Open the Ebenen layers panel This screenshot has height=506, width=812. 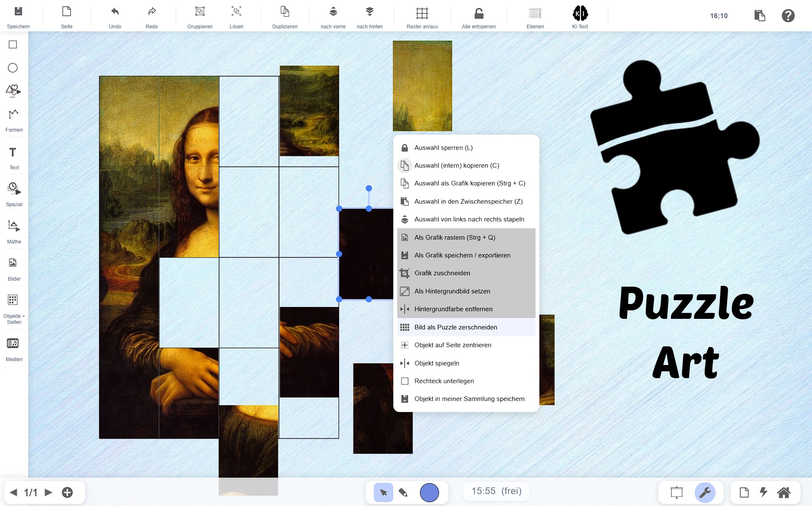point(535,14)
